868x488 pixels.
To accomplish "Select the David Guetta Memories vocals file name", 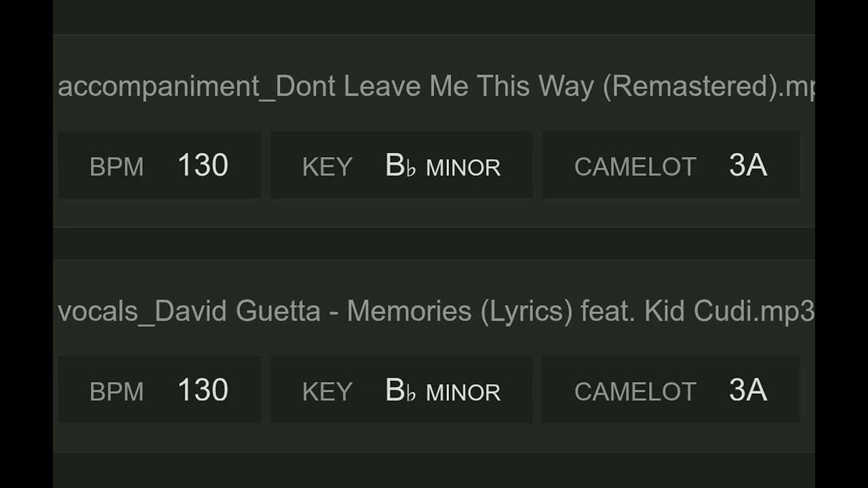I will pos(434,312).
